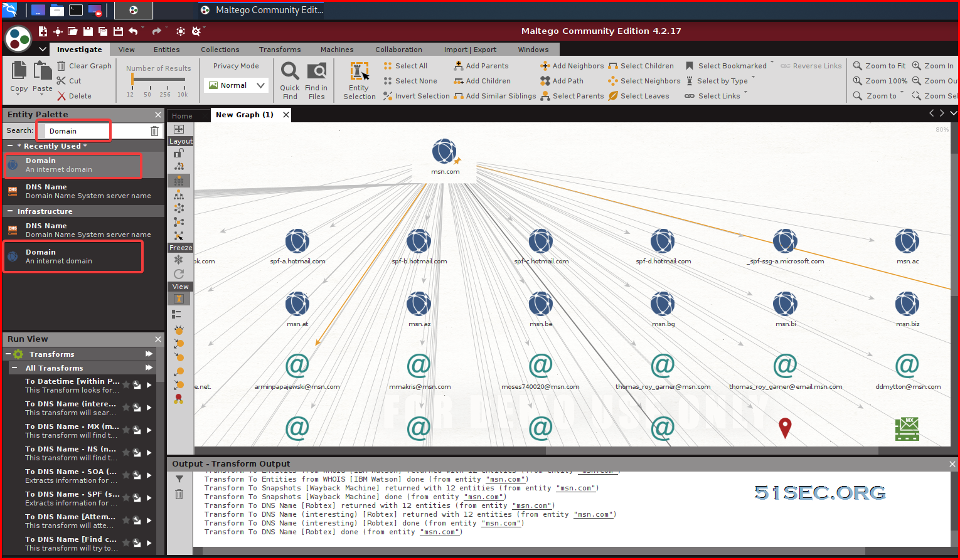Switch to the Home graph tab
The width and height of the screenshot is (960, 560).
click(x=182, y=116)
